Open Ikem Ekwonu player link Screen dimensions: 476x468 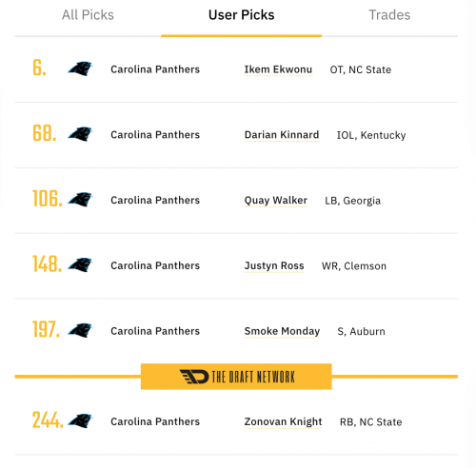[x=278, y=69]
